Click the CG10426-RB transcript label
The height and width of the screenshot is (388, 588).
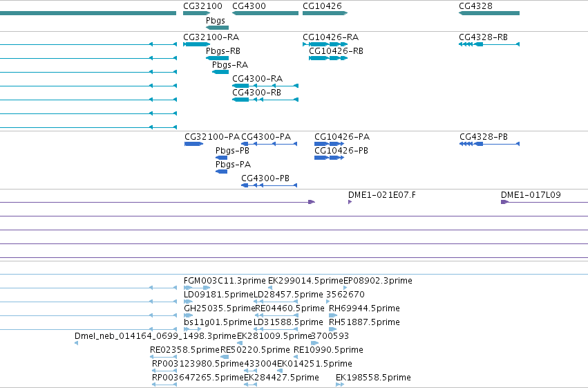(336, 51)
